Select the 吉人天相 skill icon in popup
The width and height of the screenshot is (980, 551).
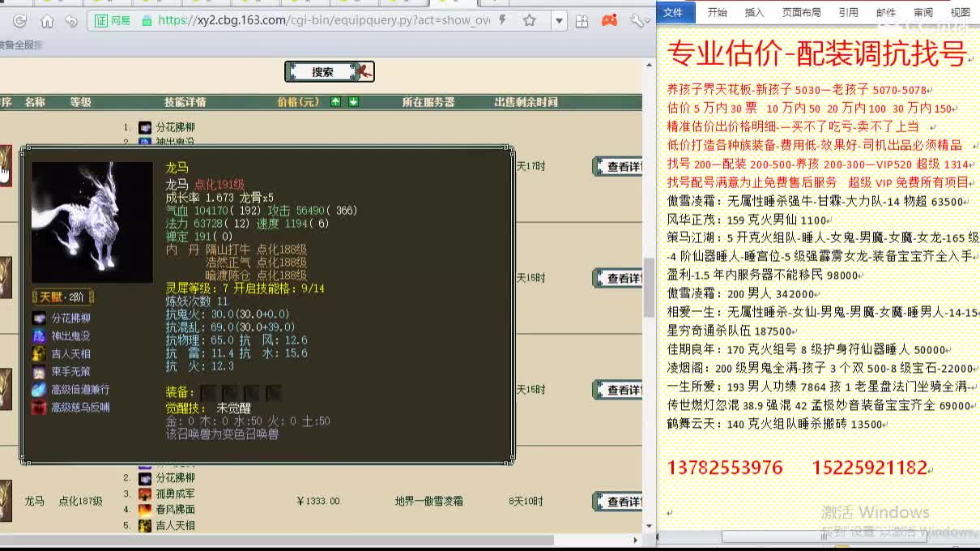pyautogui.click(x=39, y=354)
